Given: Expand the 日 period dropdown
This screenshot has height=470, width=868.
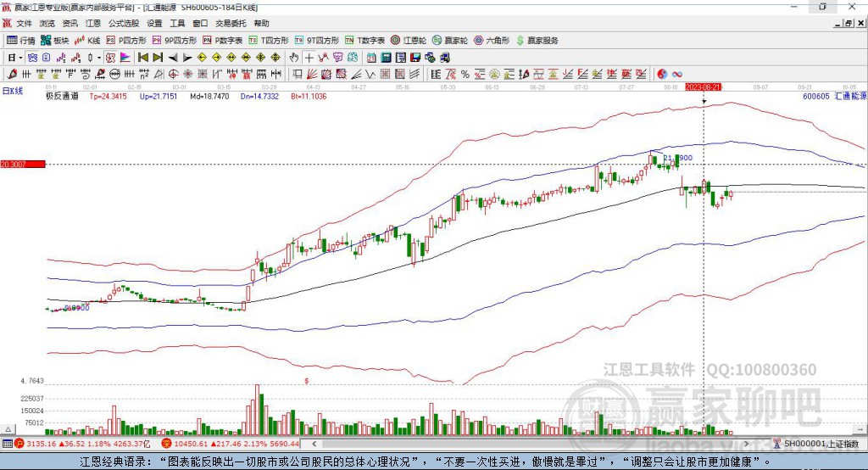Looking at the screenshot, I should click(x=20, y=58).
